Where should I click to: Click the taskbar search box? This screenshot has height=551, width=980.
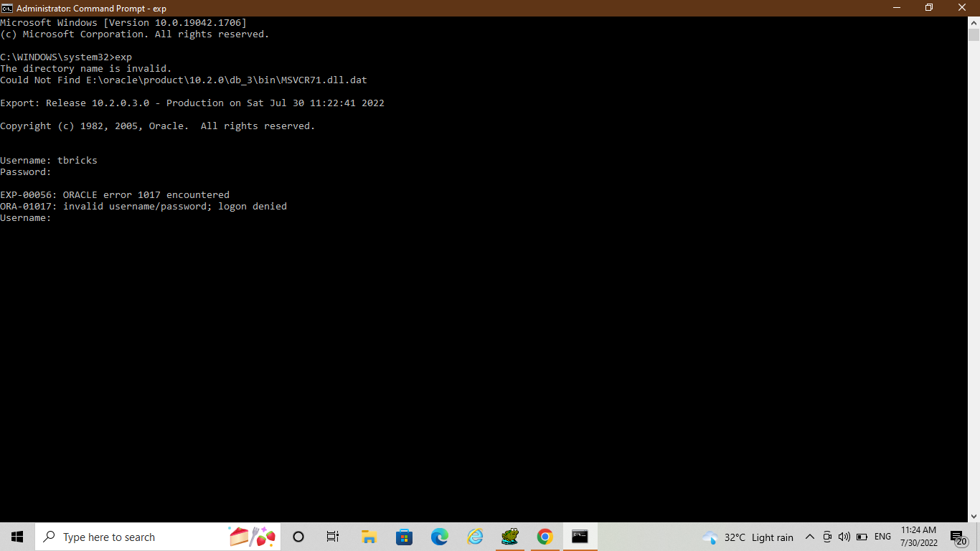[158, 537]
